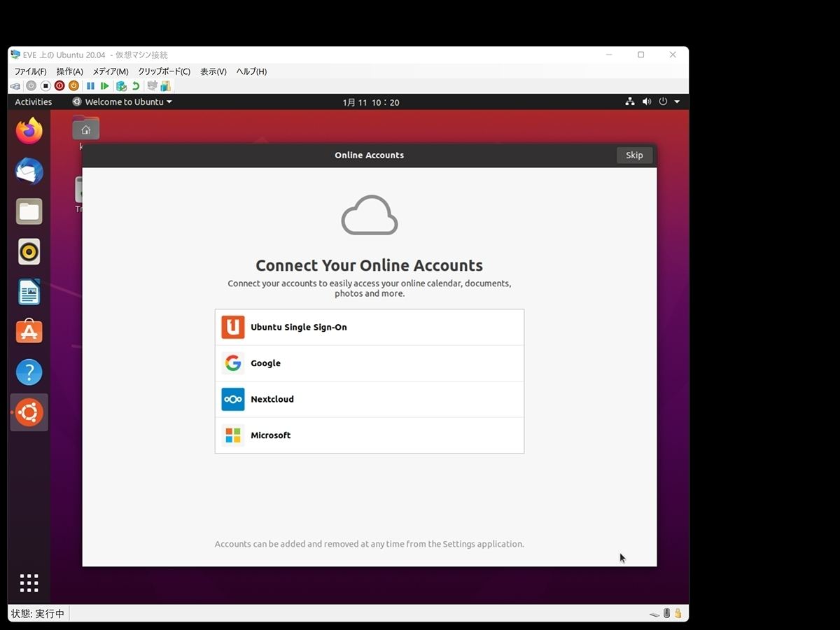Open Ubuntu Software from the dock
This screenshot has height=630, width=840.
29,332
